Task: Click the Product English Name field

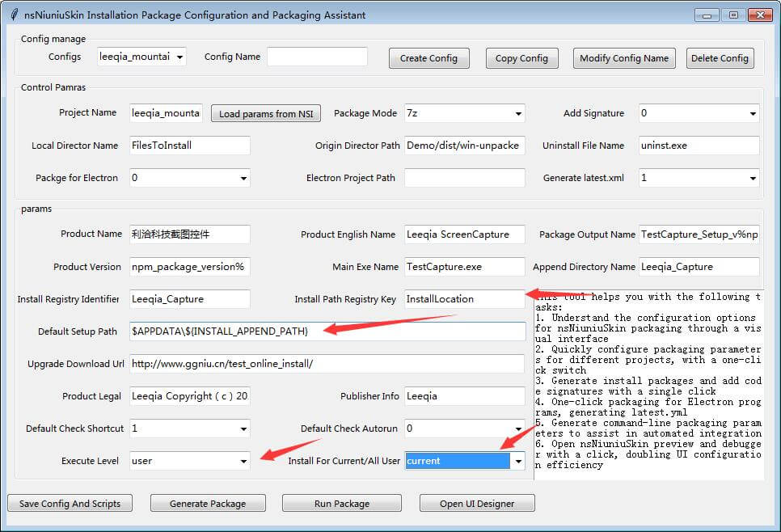Action: [x=465, y=234]
